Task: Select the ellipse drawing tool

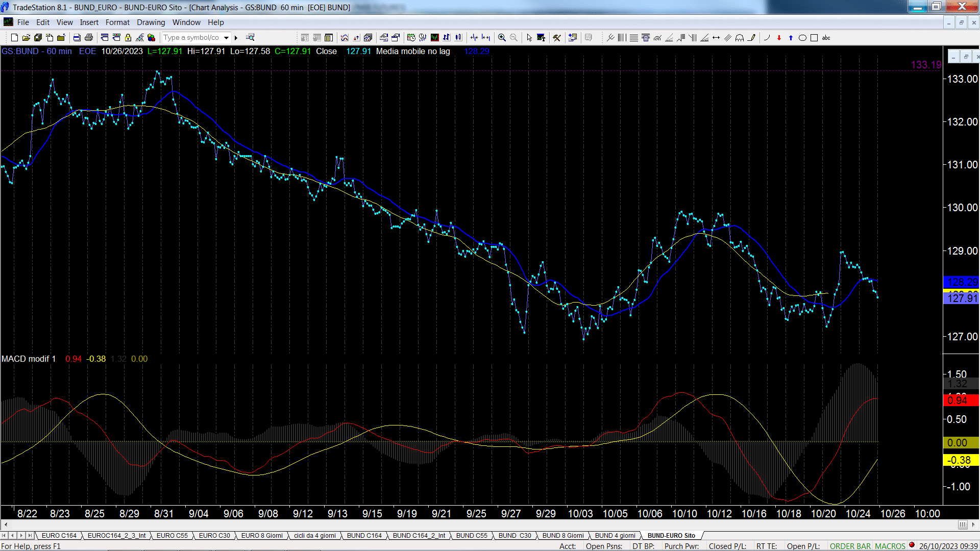Action: click(x=802, y=38)
